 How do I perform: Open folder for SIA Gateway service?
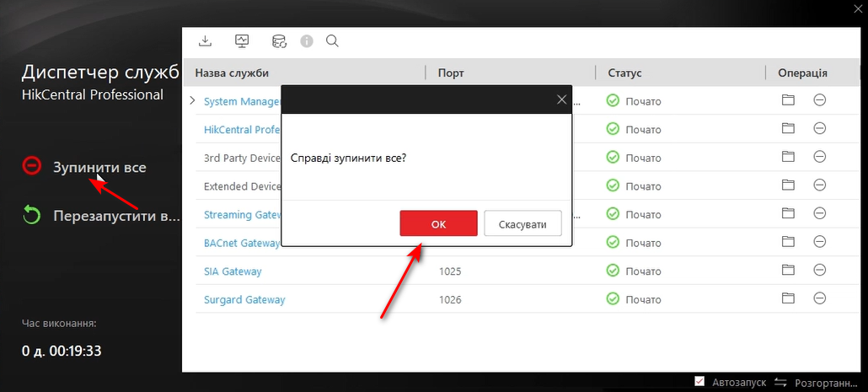[x=788, y=271]
